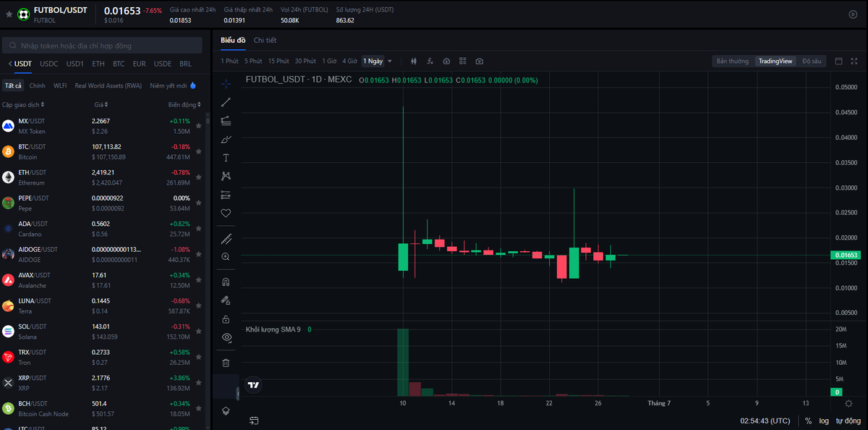This screenshot has height=430, width=868.
Task: Select the 1 Phút timeframe
Action: click(x=229, y=62)
